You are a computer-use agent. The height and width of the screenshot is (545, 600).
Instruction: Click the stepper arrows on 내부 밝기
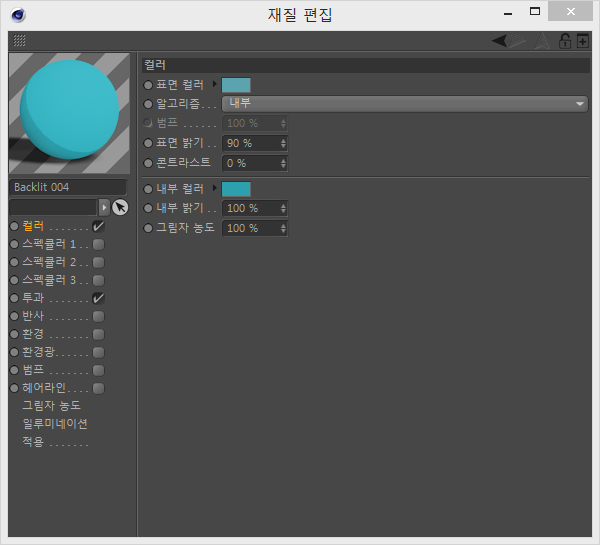point(283,209)
